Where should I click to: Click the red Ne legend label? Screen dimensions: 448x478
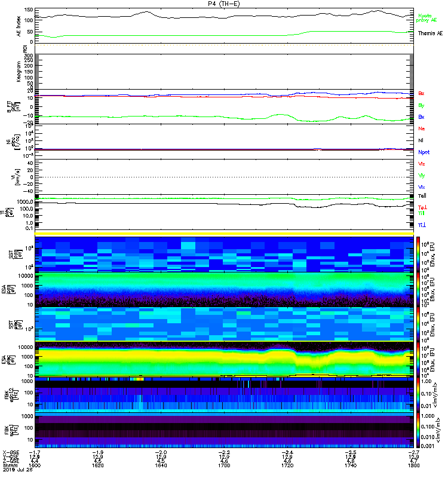pos(422,128)
